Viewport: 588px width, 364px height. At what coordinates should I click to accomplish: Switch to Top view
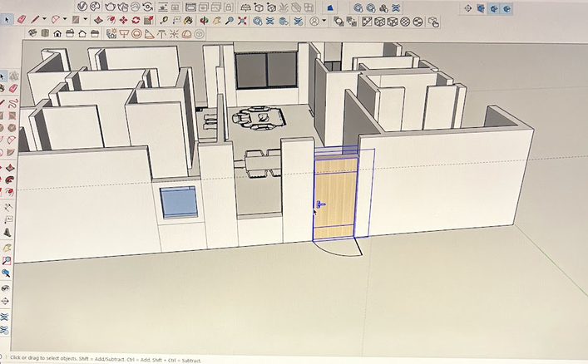coord(45,33)
